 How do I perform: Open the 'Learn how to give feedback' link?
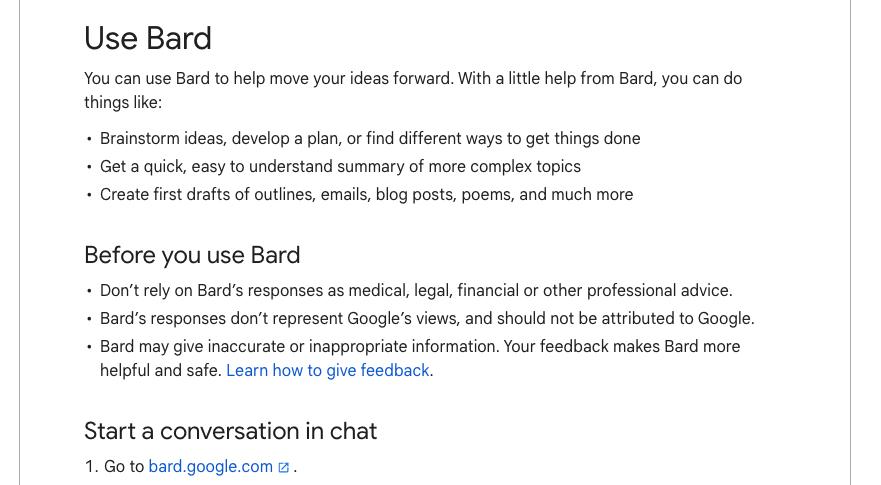(328, 370)
